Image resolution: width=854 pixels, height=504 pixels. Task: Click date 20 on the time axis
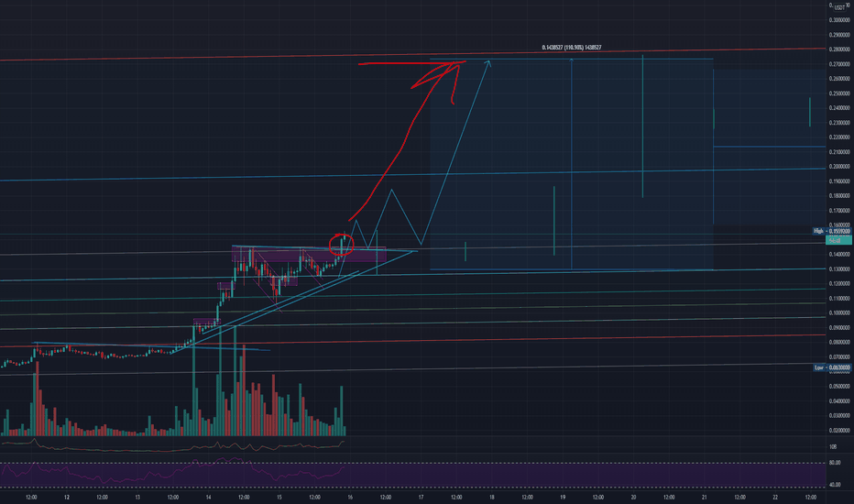tap(633, 497)
